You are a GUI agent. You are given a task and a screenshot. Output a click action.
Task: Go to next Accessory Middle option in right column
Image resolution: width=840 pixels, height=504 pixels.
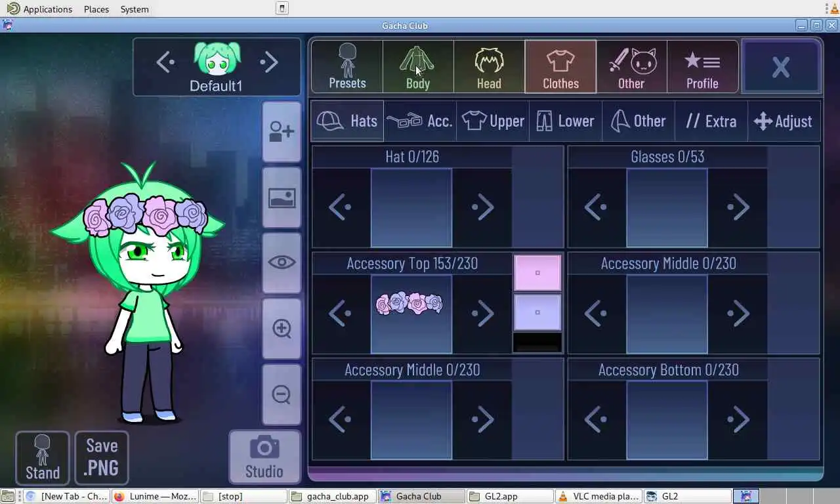738,314
